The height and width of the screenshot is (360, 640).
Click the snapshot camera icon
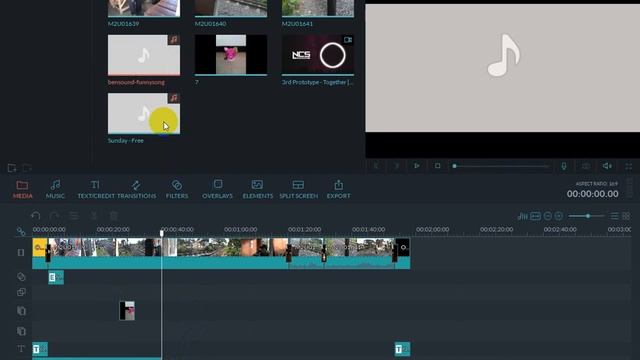click(x=586, y=166)
